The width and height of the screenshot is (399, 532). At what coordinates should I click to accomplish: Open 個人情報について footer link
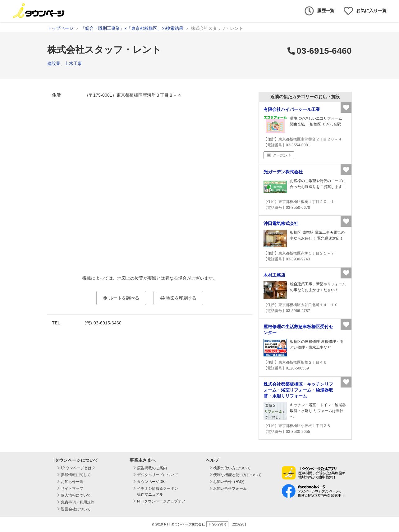point(76,495)
